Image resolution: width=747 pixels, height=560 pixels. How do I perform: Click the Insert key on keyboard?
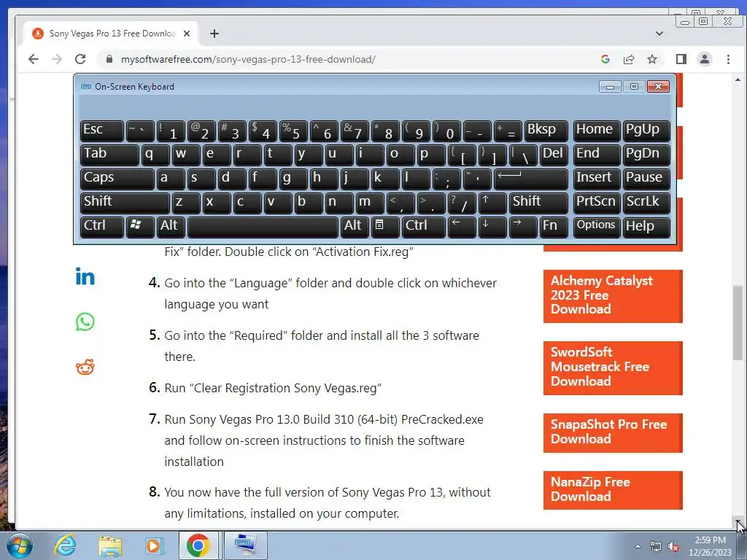[597, 179]
